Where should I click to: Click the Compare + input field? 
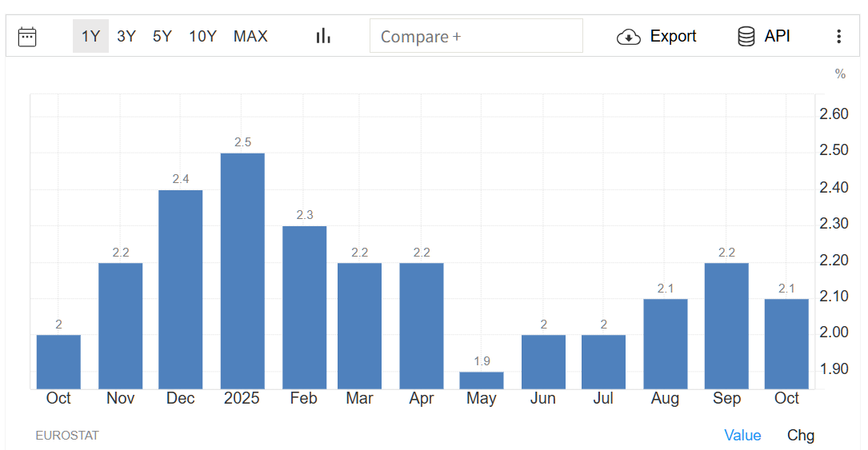pos(475,36)
